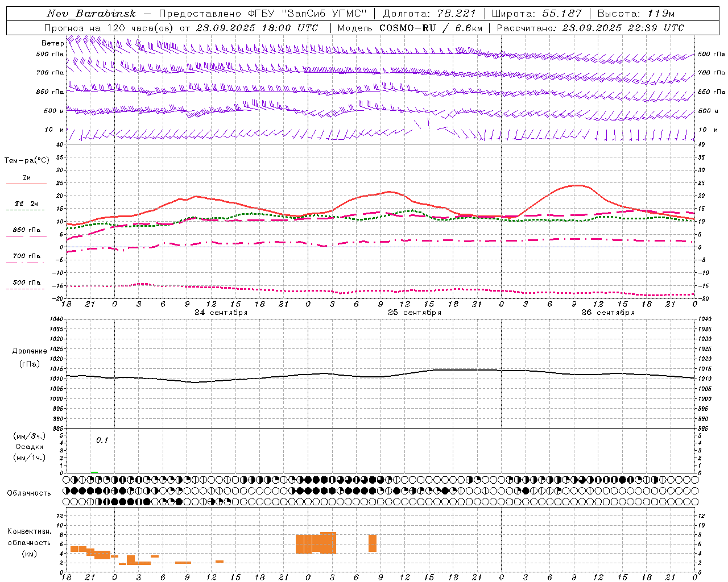Select the 'Модель COSMO-RU / 6.6км' label
The image size is (728, 582).
point(410,28)
